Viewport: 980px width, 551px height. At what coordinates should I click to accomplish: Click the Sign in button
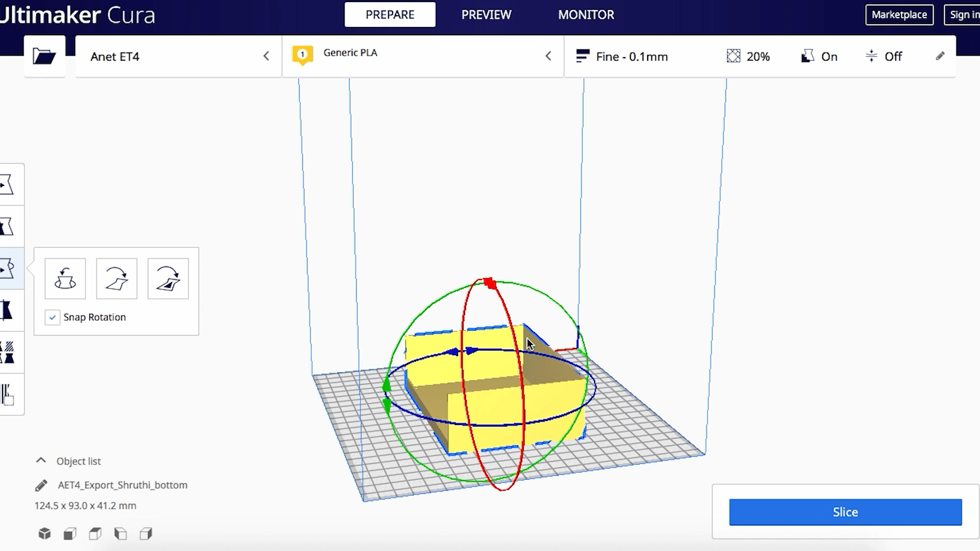[963, 15]
